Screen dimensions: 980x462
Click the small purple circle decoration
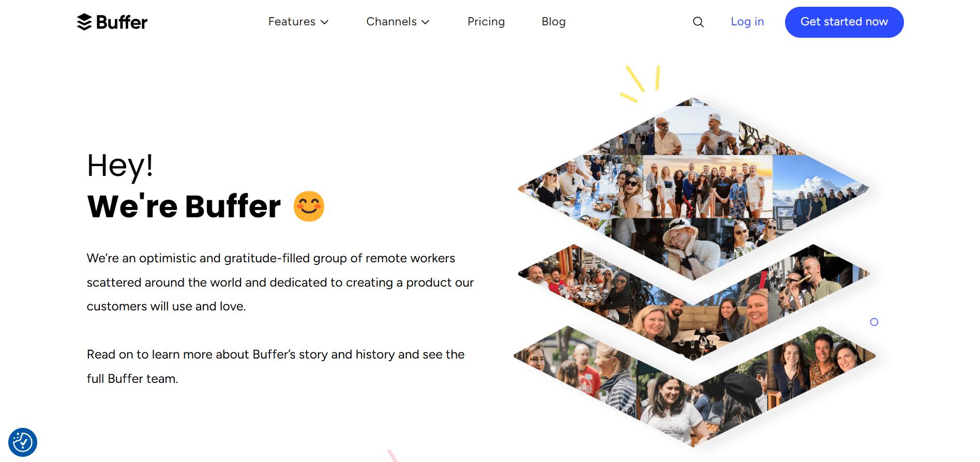click(874, 322)
